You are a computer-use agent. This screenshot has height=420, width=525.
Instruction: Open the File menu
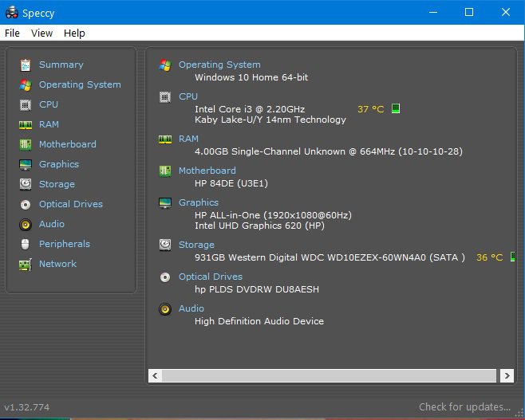12,33
